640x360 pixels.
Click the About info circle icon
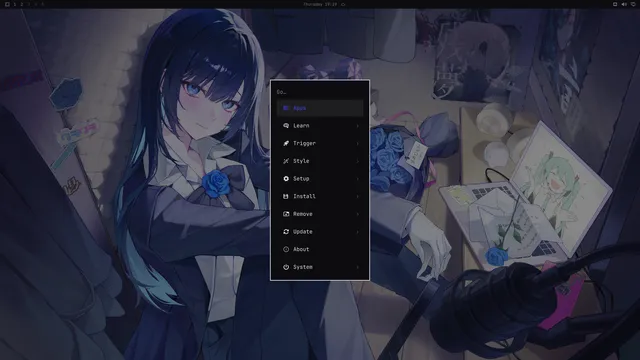point(286,249)
